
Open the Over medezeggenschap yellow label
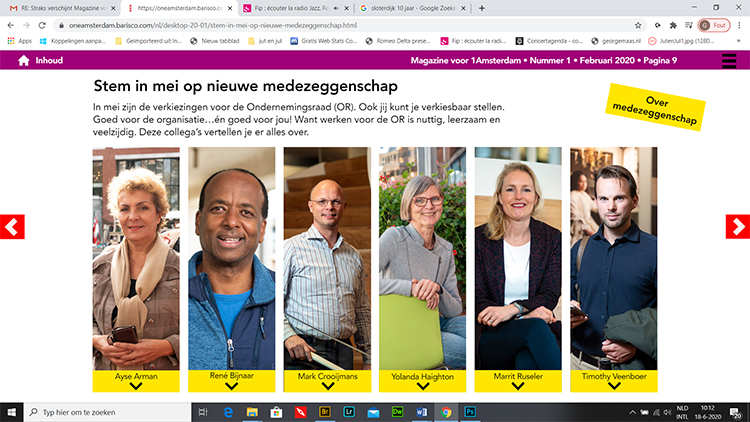655,107
